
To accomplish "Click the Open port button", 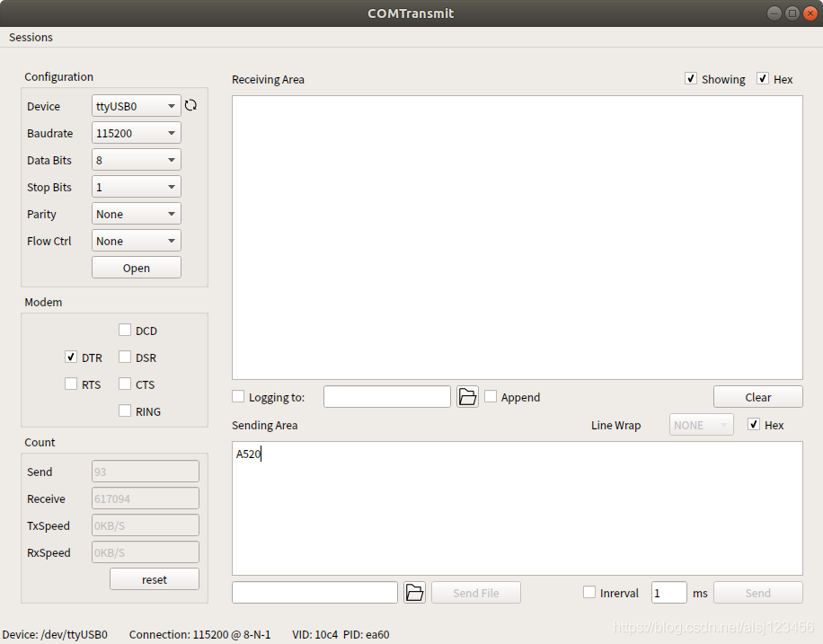I will pos(136,268).
